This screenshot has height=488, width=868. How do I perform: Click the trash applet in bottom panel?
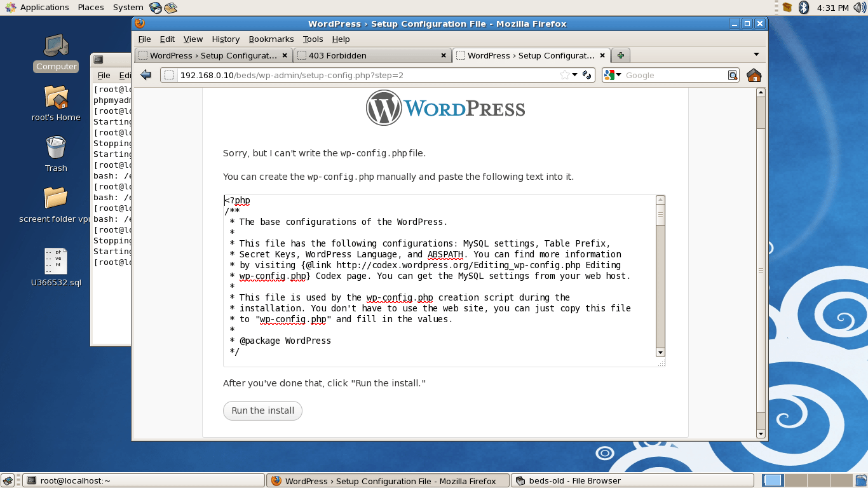861,480
